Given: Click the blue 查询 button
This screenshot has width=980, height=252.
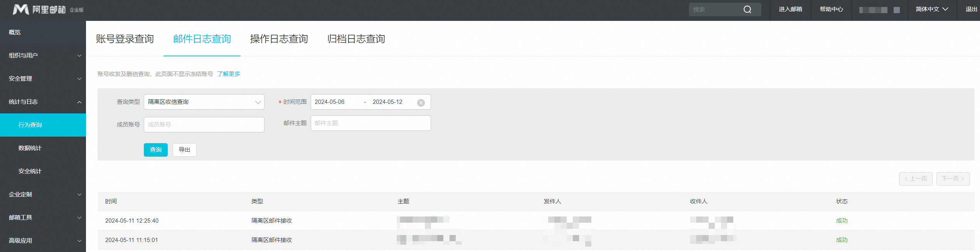Looking at the screenshot, I should click(155, 150).
